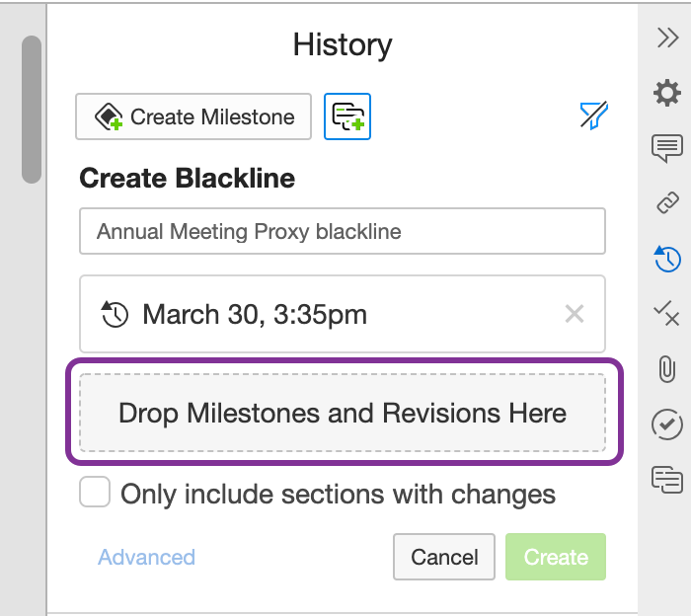Collapse the right panel with double chevron
691x616 pixels.
click(667, 38)
